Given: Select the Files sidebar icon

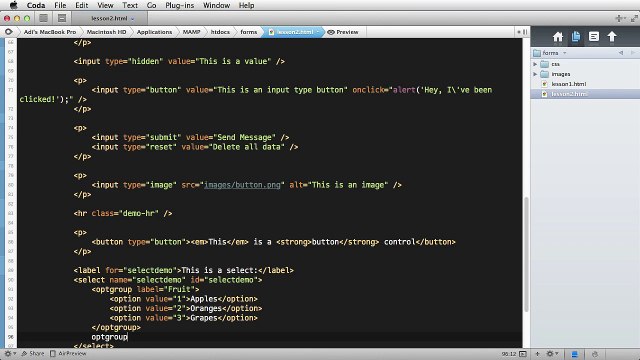Looking at the screenshot, I should pyautogui.click(x=576, y=37).
